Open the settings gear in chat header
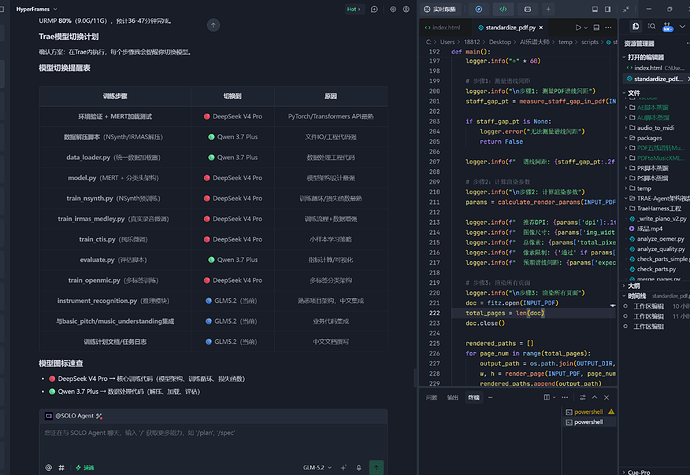This screenshot has width=690, height=475. 393,9
